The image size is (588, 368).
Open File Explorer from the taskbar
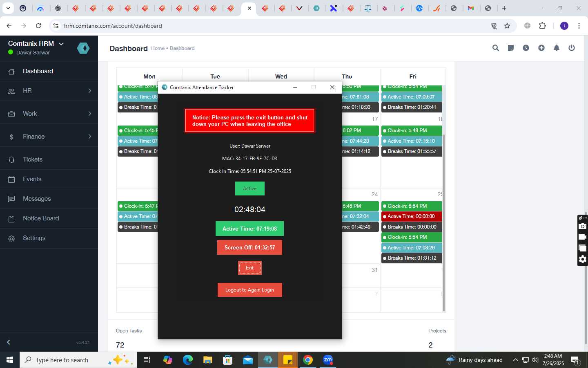(x=207, y=360)
